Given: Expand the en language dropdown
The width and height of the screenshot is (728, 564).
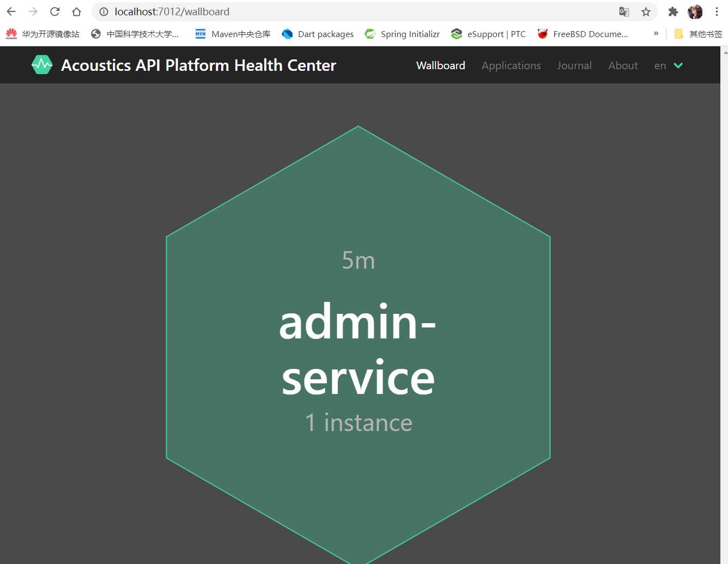Looking at the screenshot, I should 668,65.
